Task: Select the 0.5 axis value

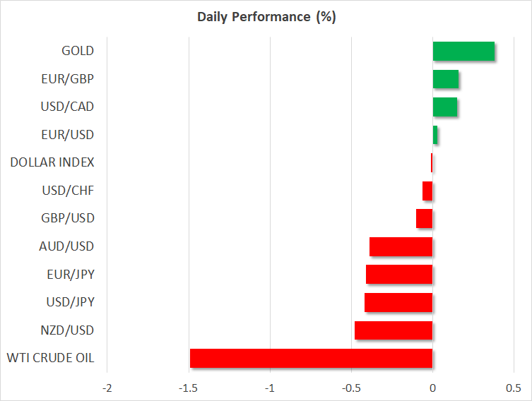Action: 514,388
